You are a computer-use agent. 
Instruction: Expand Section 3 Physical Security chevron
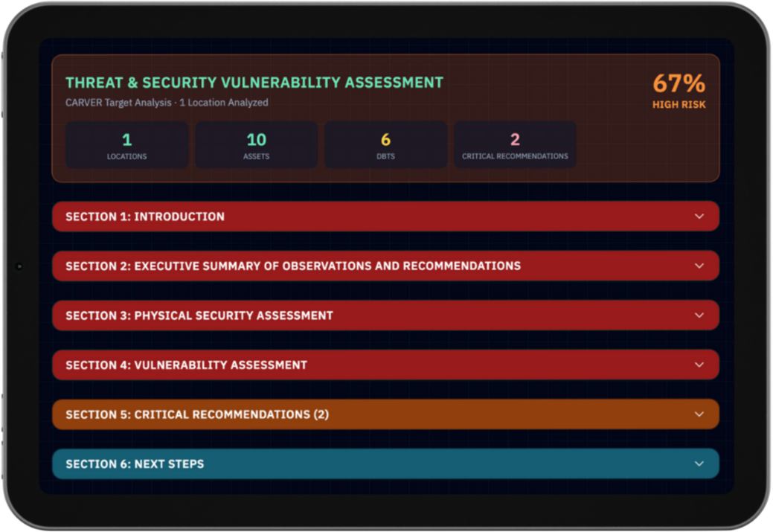click(x=699, y=315)
